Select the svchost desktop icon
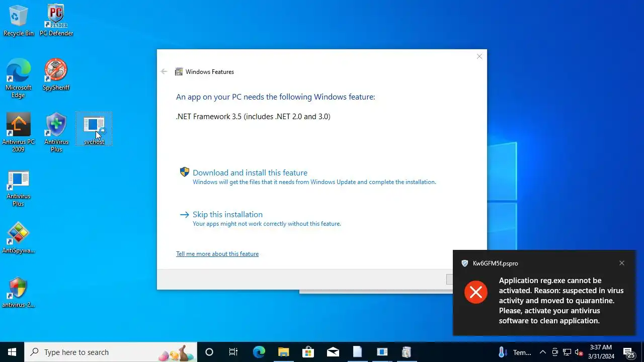This screenshot has width=644, height=362. 94,129
